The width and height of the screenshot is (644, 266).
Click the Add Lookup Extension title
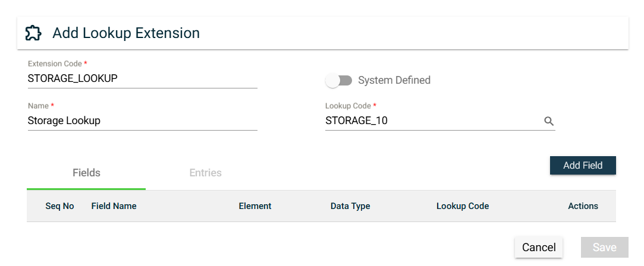[x=126, y=33]
